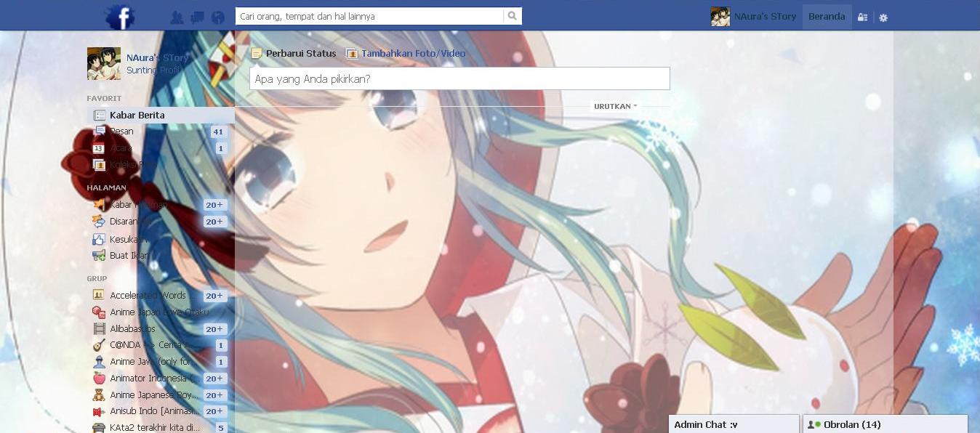Click the Anime Java group name
The image size is (980, 433).
click(x=150, y=362)
